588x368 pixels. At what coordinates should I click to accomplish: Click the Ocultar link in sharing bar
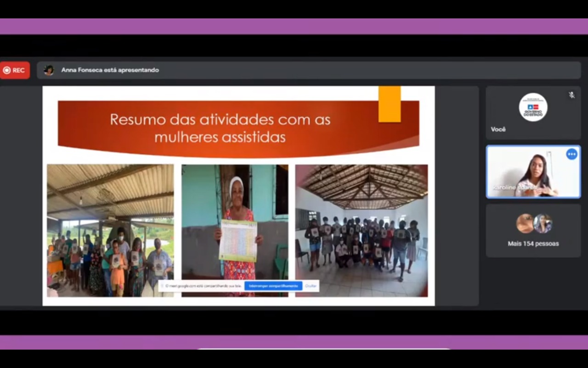tap(311, 286)
